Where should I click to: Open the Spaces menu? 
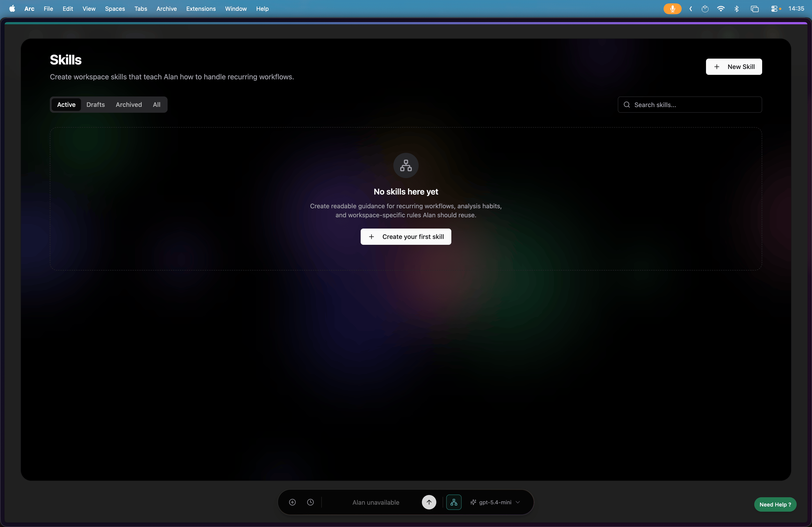(115, 9)
